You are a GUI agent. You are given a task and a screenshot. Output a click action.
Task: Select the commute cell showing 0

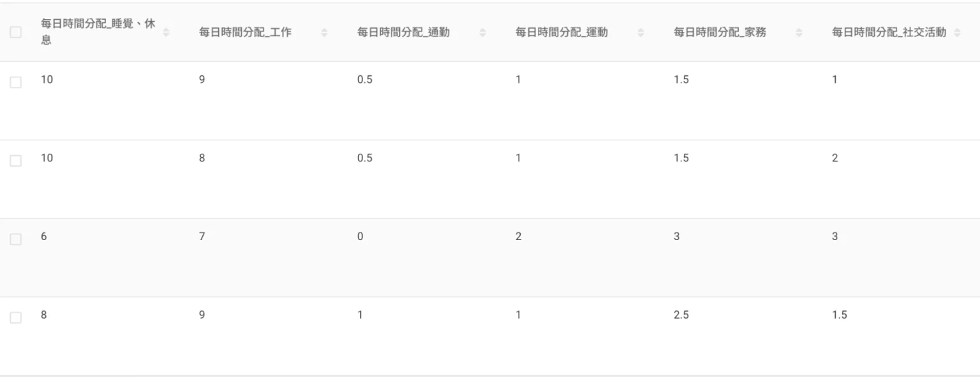[360, 237]
